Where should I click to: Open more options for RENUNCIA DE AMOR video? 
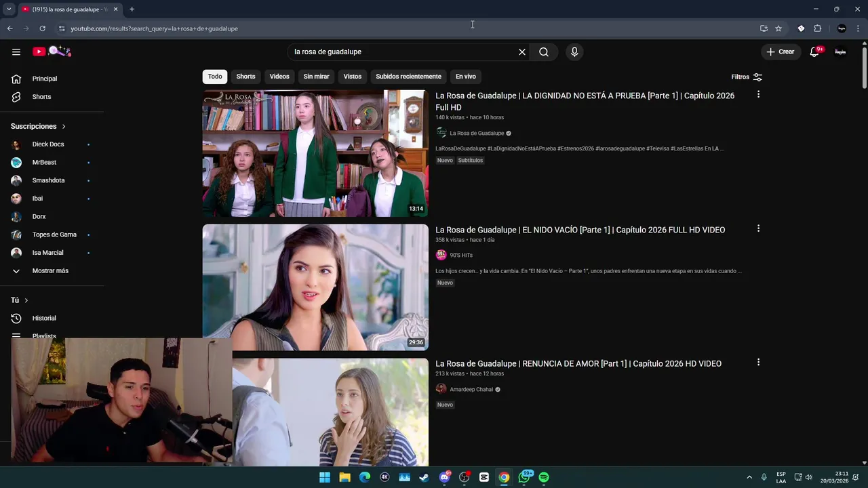(758, 363)
